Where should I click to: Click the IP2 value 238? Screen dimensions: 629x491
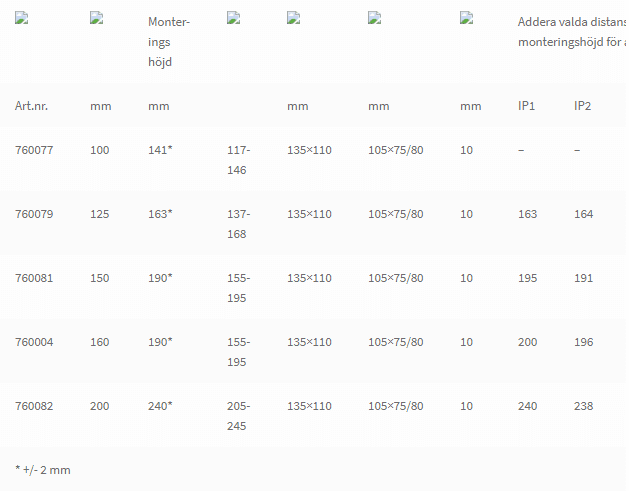583,406
